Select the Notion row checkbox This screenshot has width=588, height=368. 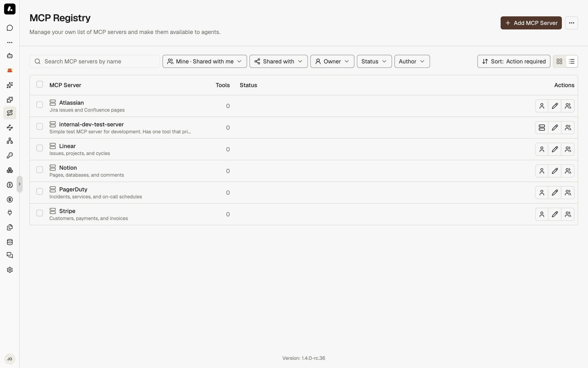tap(40, 170)
